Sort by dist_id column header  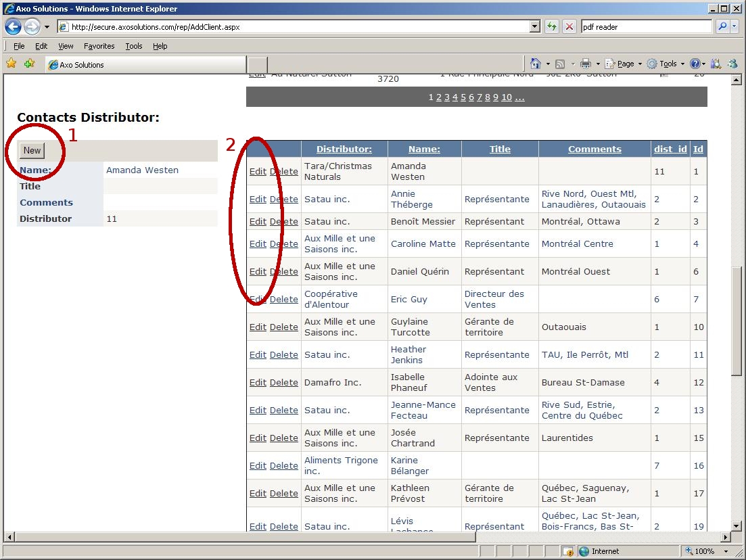click(670, 149)
